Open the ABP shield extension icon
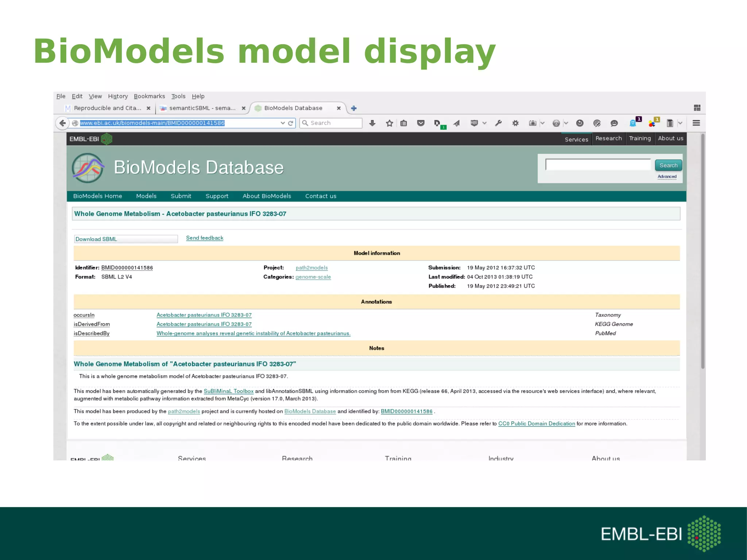Viewport: 747px width, 560px height. coord(474,123)
